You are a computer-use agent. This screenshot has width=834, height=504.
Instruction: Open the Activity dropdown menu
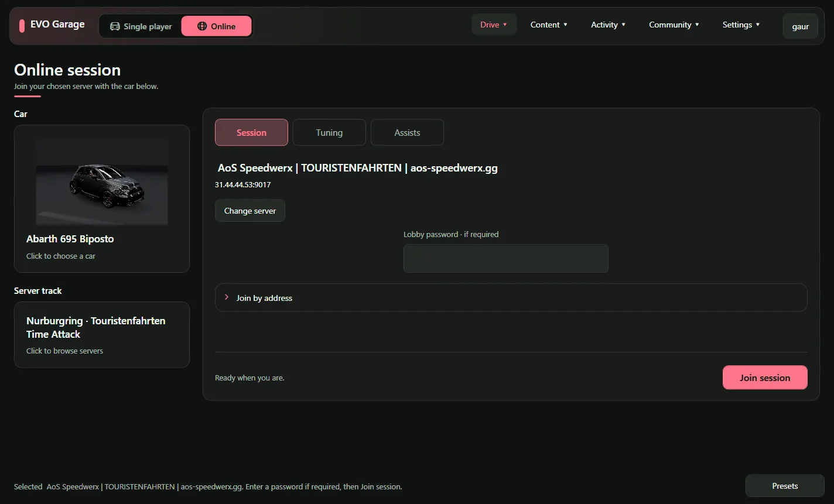(608, 25)
